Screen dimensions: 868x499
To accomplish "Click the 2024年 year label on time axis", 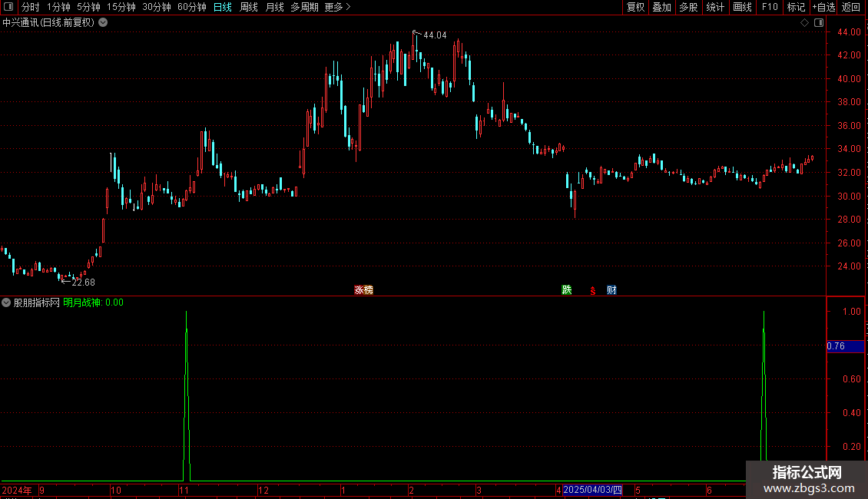I will point(17,490).
